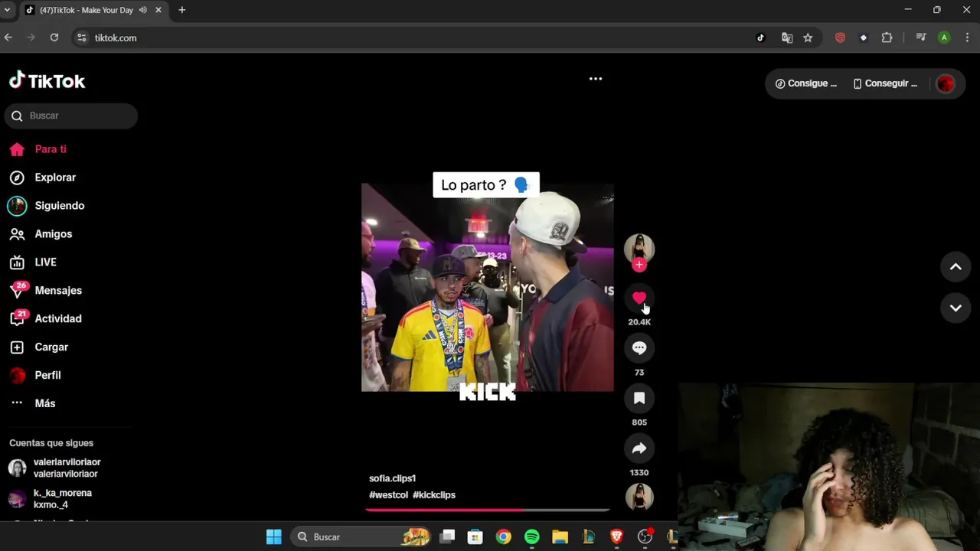980x551 pixels.
Task: Open the Windows Start menu
Action: pyautogui.click(x=273, y=536)
